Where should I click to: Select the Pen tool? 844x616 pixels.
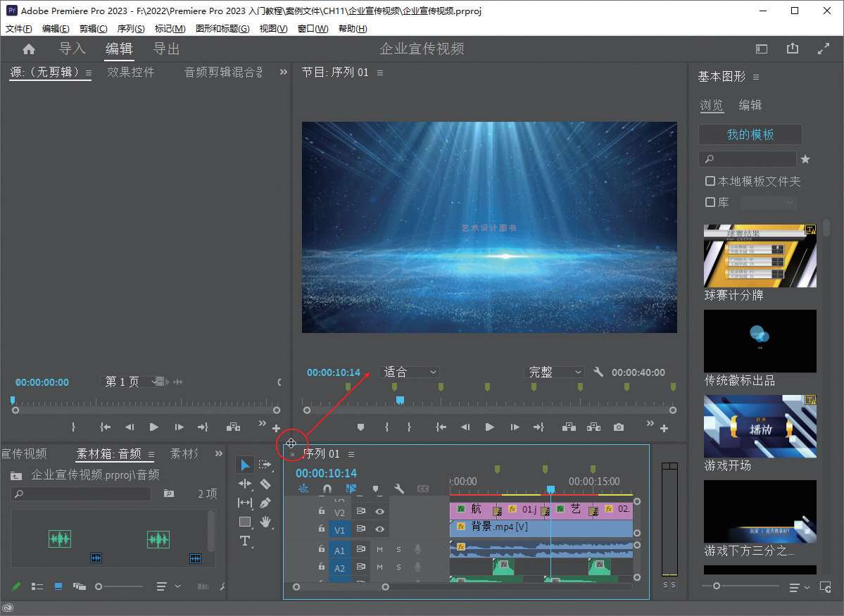[x=265, y=503]
